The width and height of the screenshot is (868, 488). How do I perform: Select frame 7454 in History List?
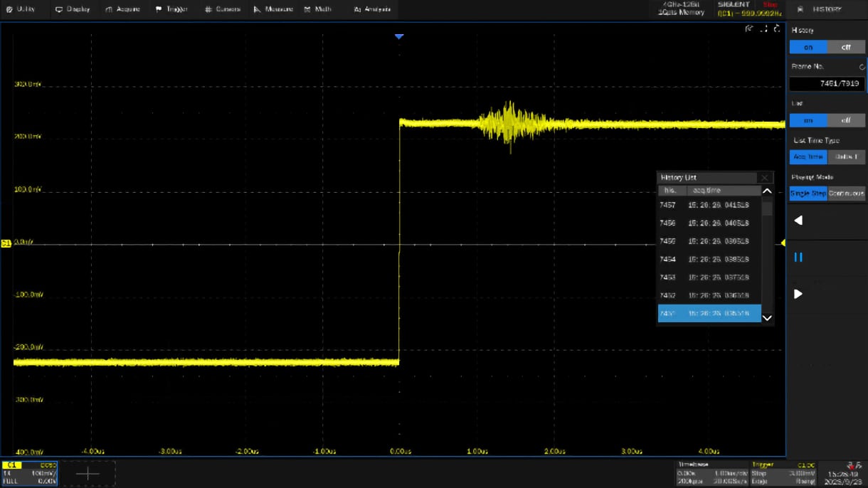tap(709, 260)
